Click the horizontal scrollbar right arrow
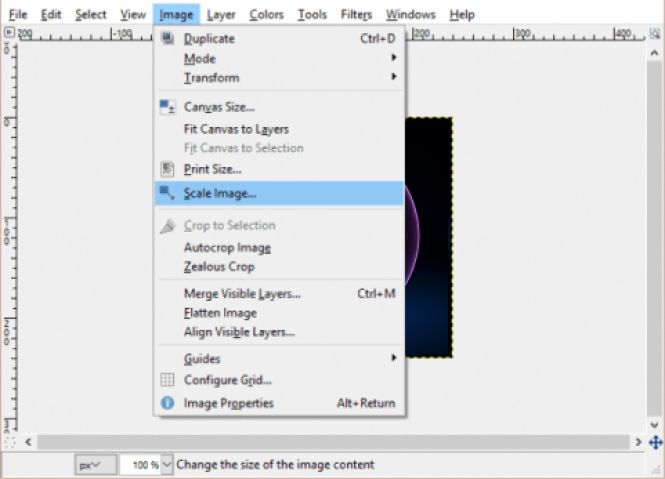Viewport: 665px width, 479px height. (638, 442)
